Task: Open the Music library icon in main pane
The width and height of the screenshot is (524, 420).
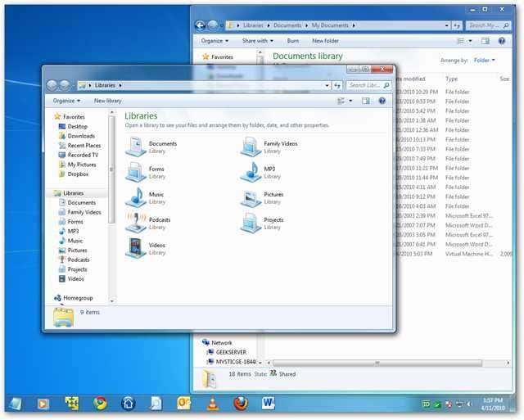Action: pos(136,198)
